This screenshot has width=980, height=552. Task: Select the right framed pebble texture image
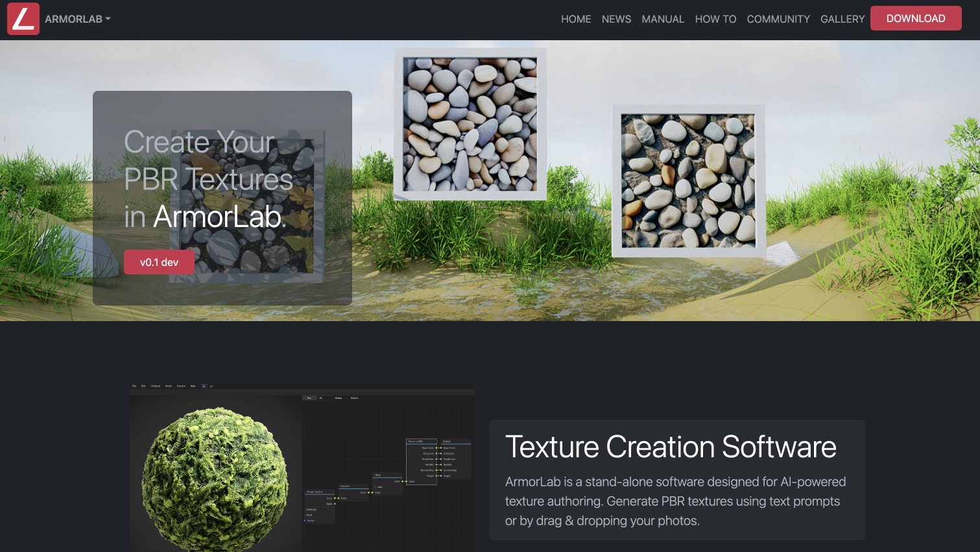coord(688,181)
